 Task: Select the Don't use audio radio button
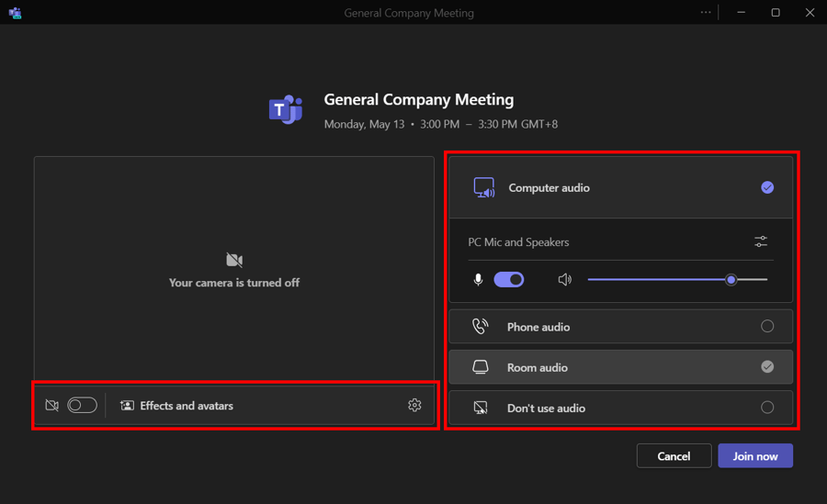click(x=767, y=407)
